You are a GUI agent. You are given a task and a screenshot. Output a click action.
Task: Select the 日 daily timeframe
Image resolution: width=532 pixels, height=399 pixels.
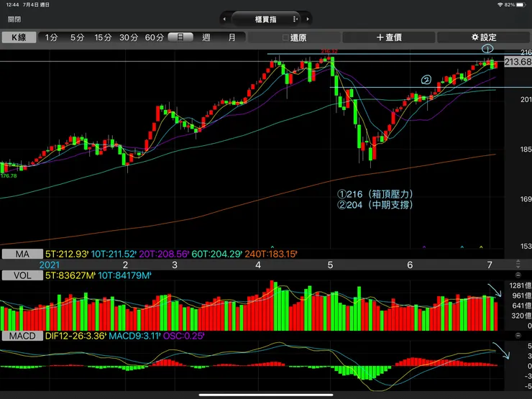(x=180, y=37)
